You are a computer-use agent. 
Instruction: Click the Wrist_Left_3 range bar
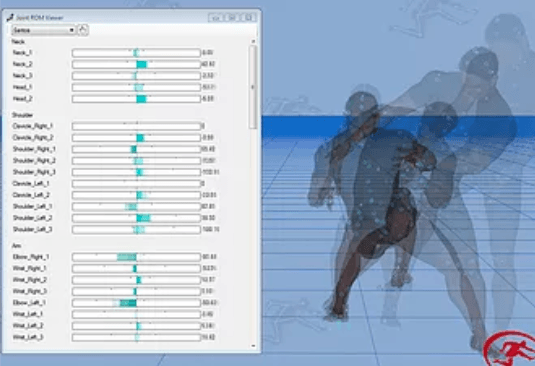click(136, 337)
